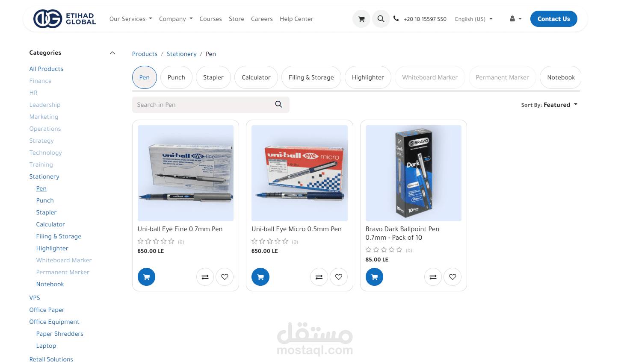The width and height of the screenshot is (630, 364).
Task: Select the Stapler category pill
Action: click(213, 77)
